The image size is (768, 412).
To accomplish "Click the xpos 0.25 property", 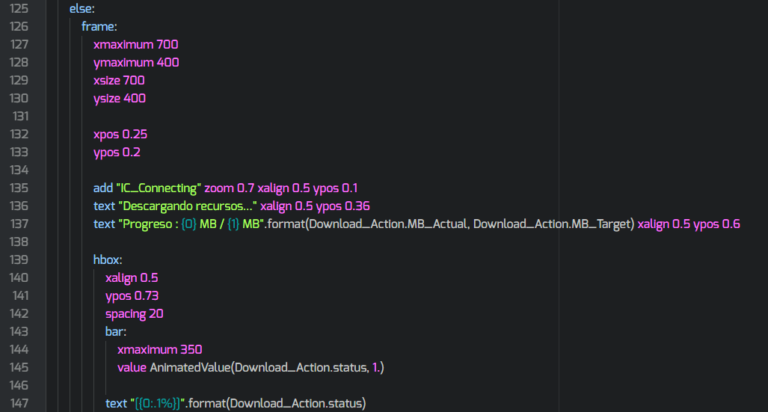I will point(120,134).
